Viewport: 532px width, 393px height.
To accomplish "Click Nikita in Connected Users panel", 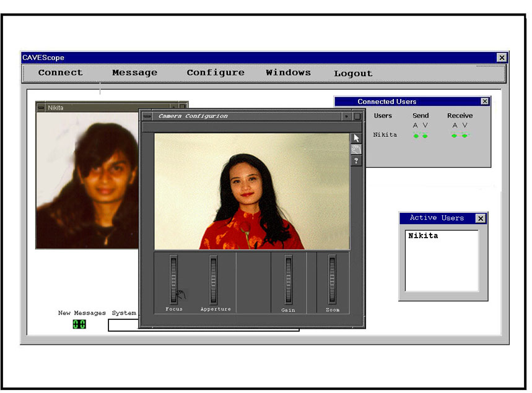I will [x=385, y=135].
